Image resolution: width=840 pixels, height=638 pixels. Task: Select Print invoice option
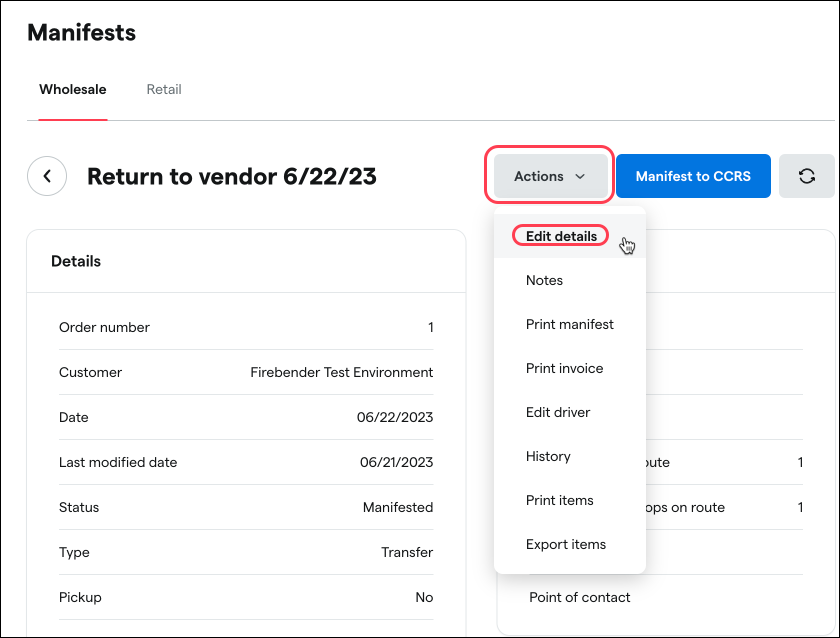564,368
